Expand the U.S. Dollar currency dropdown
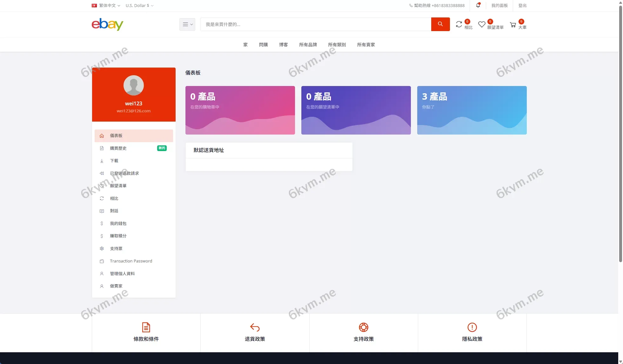This screenshot has height=364, width=623. (x=139, y=5)
